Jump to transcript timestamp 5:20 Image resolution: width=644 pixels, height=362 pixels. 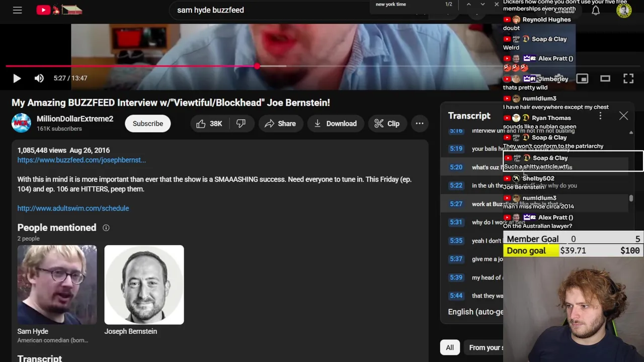[456, 167]
